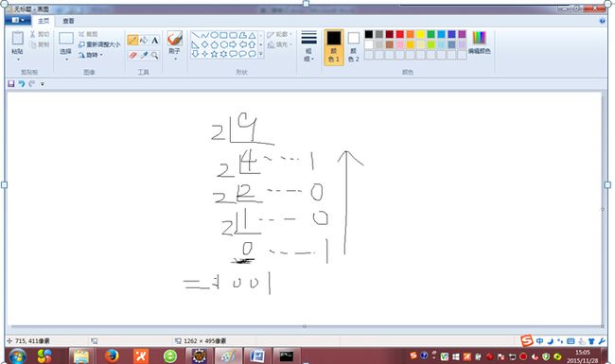Image resolution: width=615 pixels, height=364 pixels.
Task: Select the Fill with color bucket tool
Action: coord(144,40)
